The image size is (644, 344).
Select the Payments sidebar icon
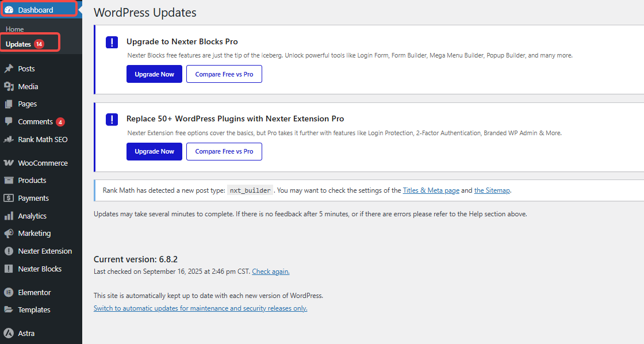(9, 198)
